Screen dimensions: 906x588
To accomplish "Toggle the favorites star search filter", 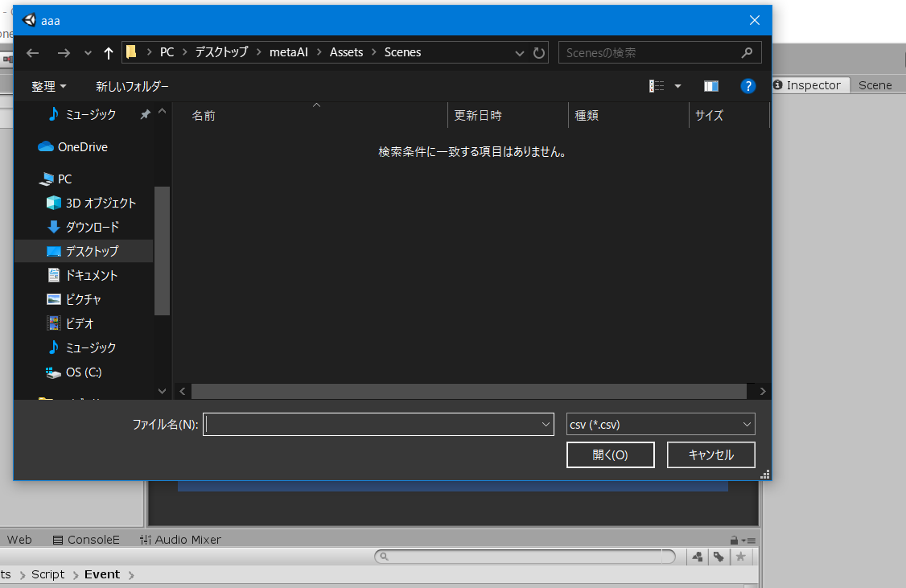I will pyautogui.click(x=740, y=556).
